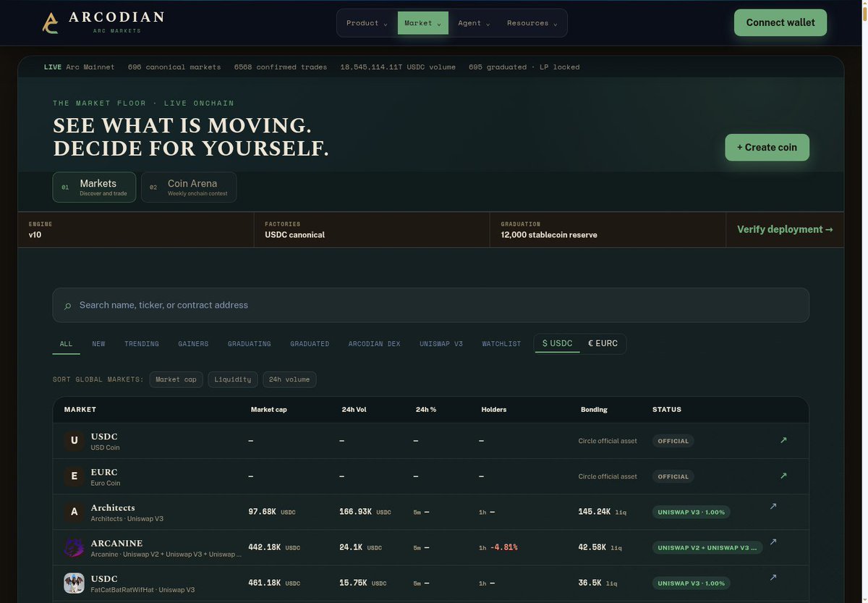Open the ARCANINE market name
This screenshot has width=868, height=603.
pos(116,543)
